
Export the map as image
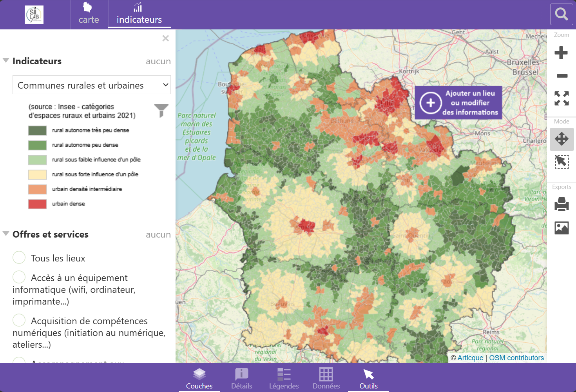click(x=562, y=228)
